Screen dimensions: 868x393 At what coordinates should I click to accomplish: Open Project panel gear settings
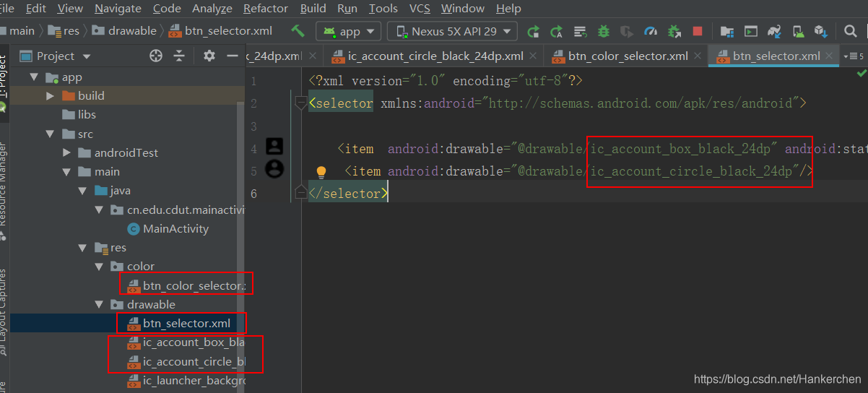tap(209, 56)
